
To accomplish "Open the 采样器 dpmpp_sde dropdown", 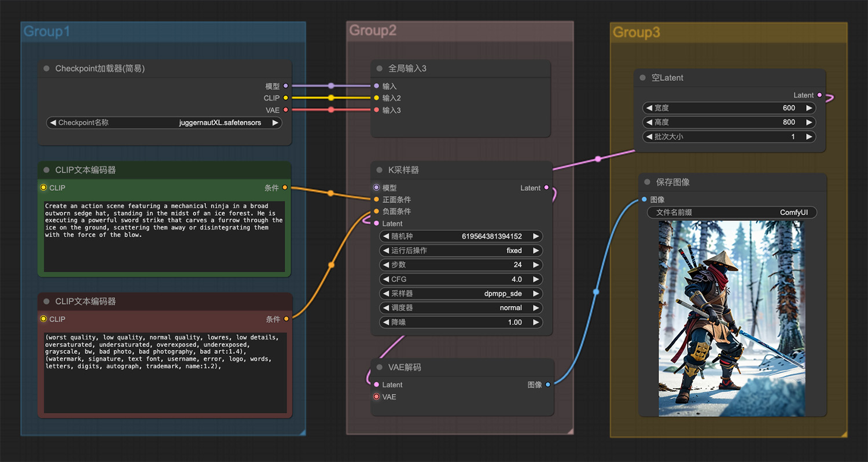I will point(461,294).
